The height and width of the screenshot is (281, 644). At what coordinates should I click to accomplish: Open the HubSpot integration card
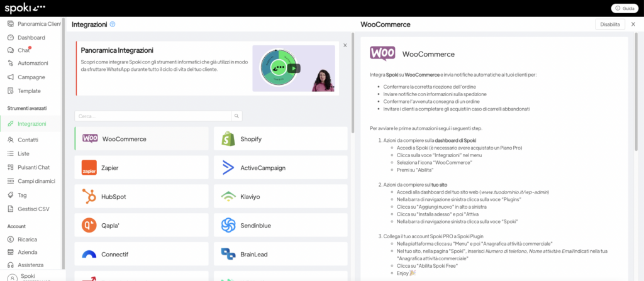[142, 197]
